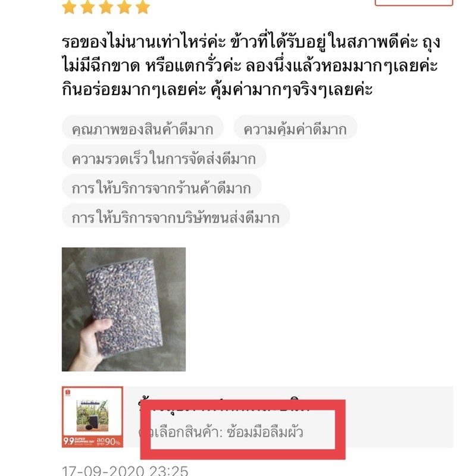The height and width of the screenshot is (476, 476).
Task: Select the คุณภาพของสินค้าดีมาก tag
Action: [x=143, y=130]
